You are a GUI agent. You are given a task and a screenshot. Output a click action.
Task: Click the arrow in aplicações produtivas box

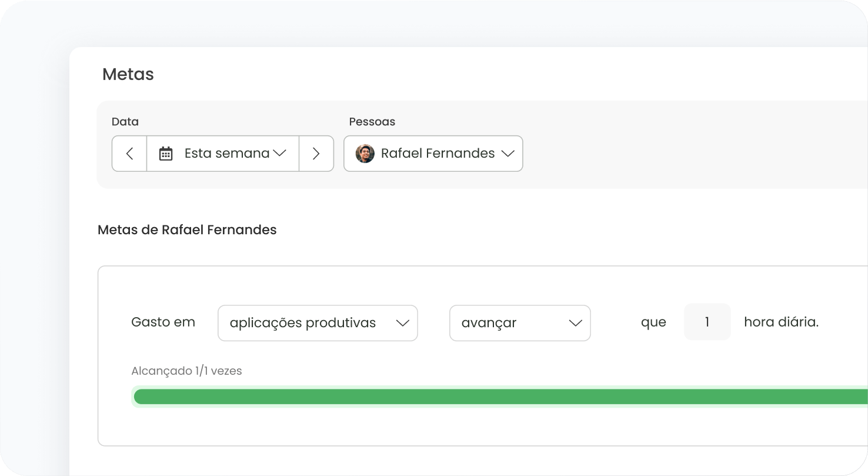click(402, 323)
